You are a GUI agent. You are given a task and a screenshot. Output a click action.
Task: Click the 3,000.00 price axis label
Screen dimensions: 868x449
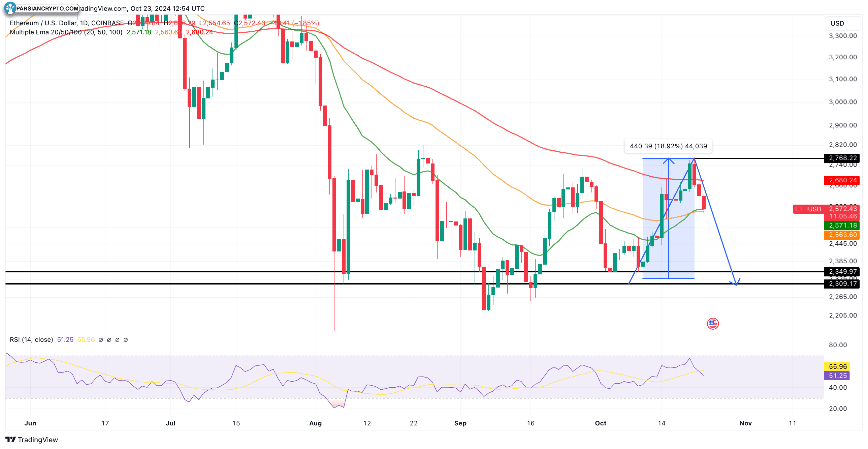coord(843,102)
